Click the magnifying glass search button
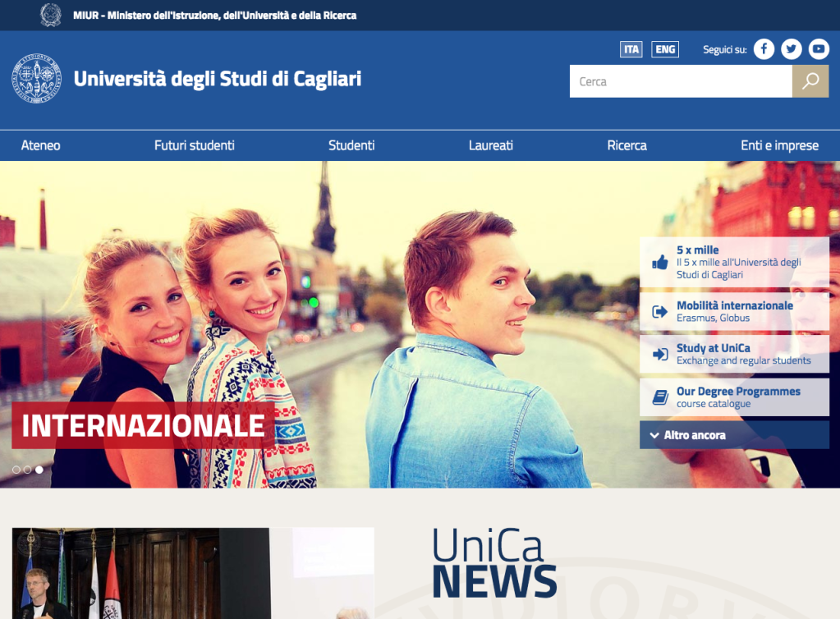Image resolution: width=840 pixels, height=619 pixels. [810, 81]
